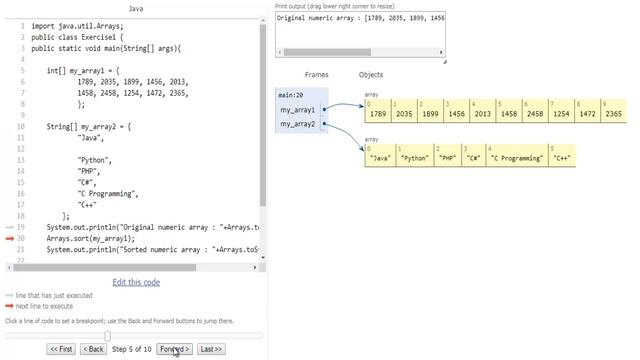Click array cell containing 1472
Screen dimensions: 640x360
tap(587, 111)
